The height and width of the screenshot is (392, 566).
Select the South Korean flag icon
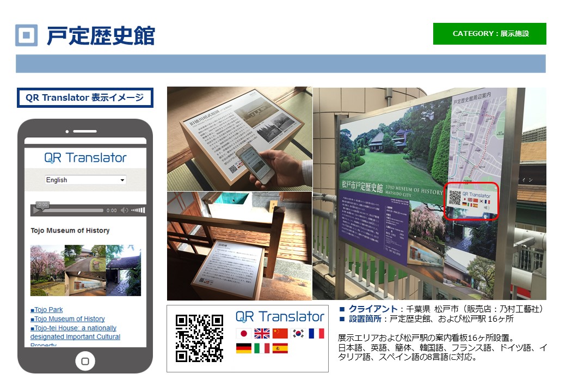pos(298,334)
